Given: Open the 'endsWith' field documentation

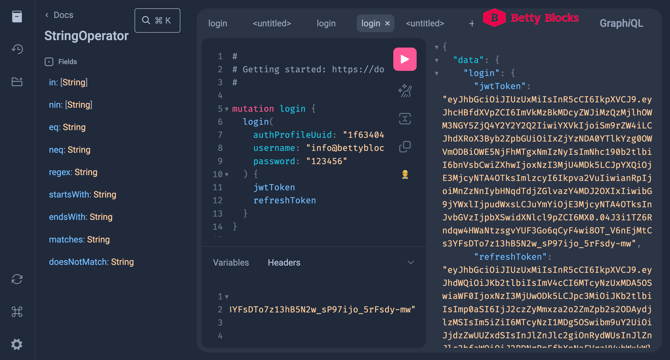Looking at the screenshot, I should tap(68, 217).
